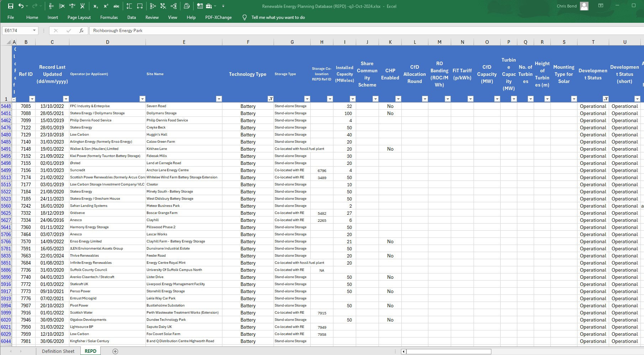
Task: Click the Trace Precedents icon
Action: click(153, 6)
